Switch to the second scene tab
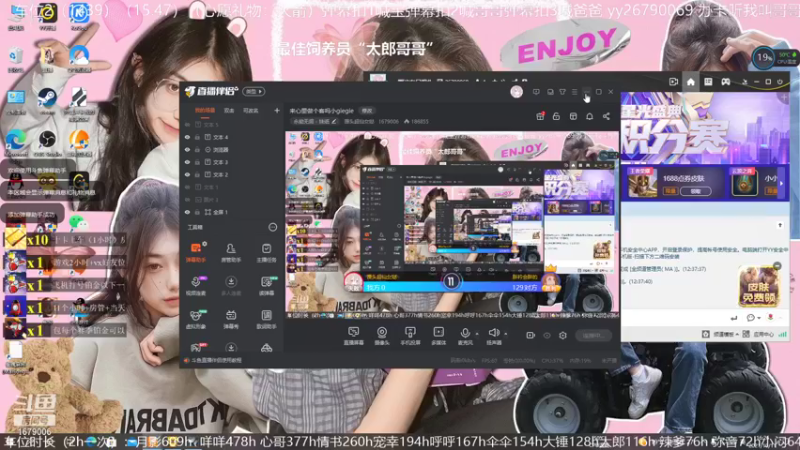 click(x=229, y=110)
